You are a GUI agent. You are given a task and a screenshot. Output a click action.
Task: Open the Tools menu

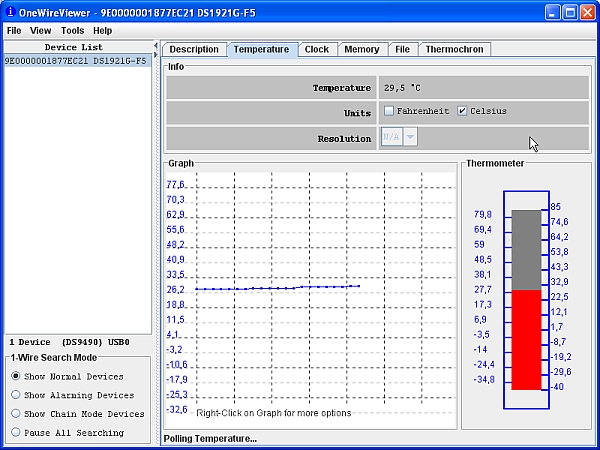click(72, 31)
